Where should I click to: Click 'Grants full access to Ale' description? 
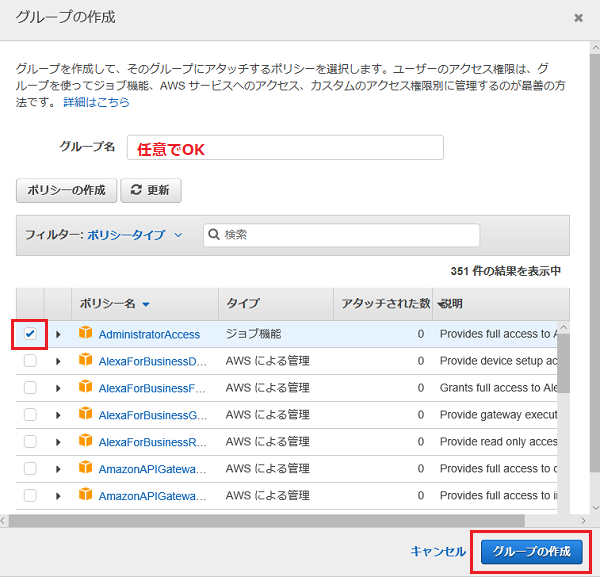[x=498, y=388]
